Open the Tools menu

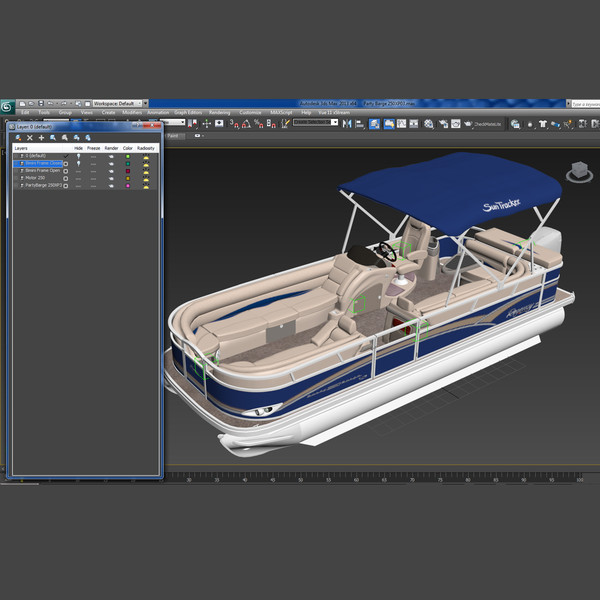click(44, 112)
